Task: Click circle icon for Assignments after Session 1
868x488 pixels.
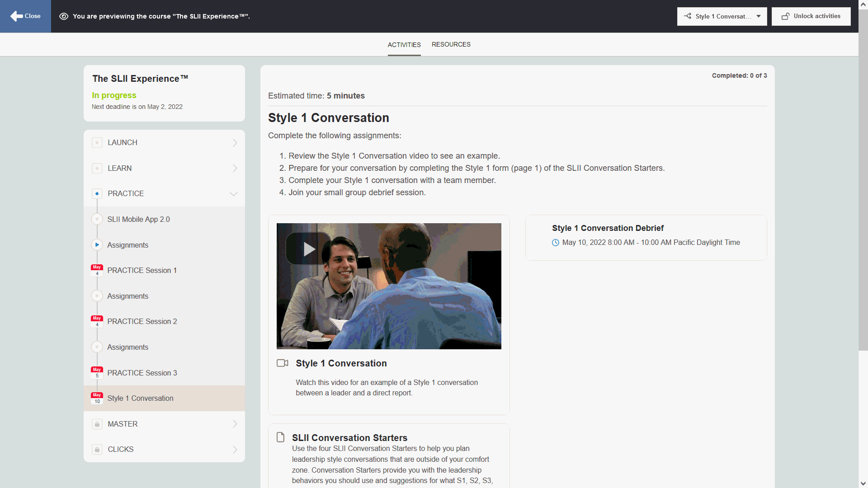Action: 97,296
